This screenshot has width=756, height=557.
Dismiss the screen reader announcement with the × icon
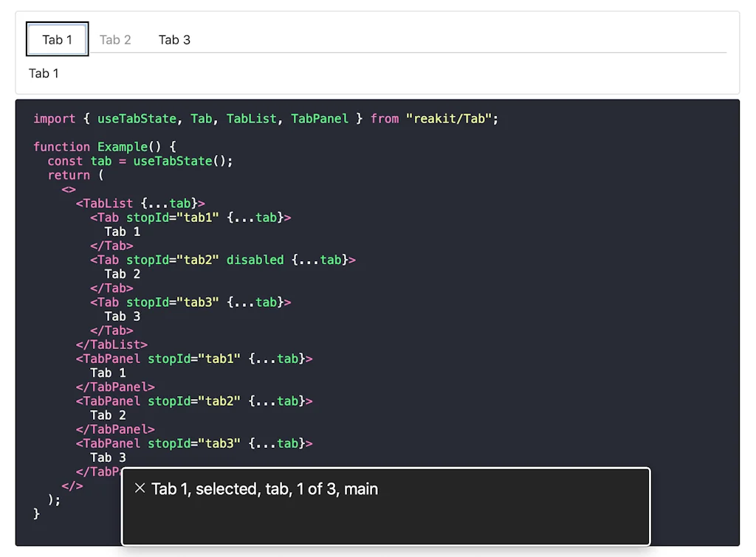pyautogui.click(x=140, y=488)
